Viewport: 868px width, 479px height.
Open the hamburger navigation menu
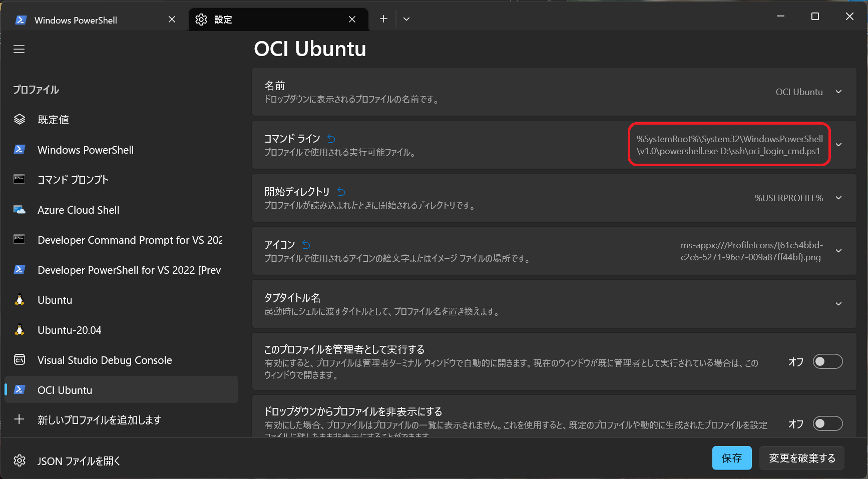[19, 49]
